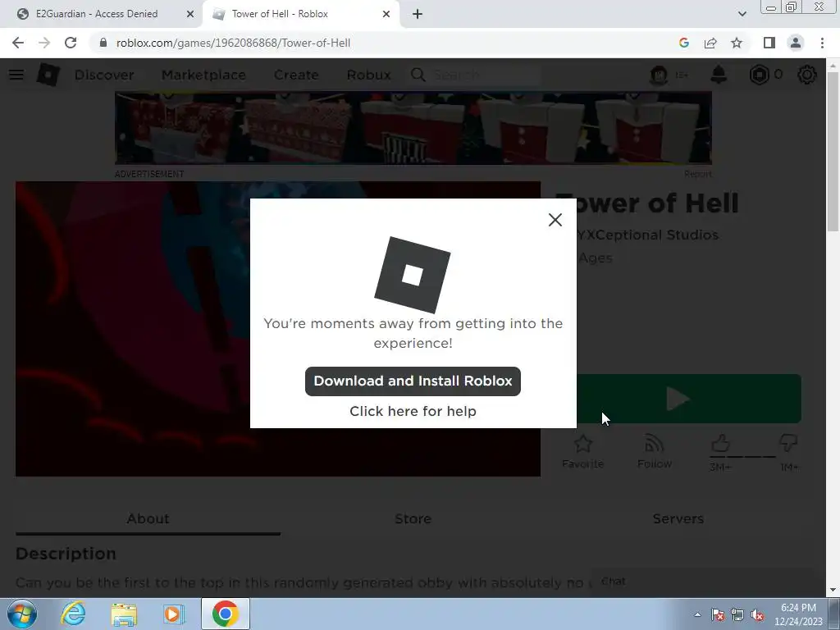The height and width of the screenshot is (630, 840).
Task: Select the Tower of Hell Roblox tab
Action: tap(300, 14)
